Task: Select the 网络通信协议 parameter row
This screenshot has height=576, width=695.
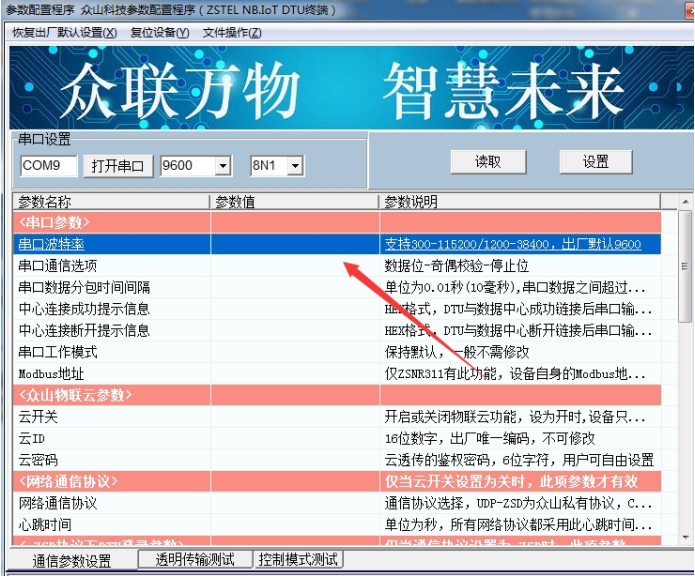Action: coord(337,503)
